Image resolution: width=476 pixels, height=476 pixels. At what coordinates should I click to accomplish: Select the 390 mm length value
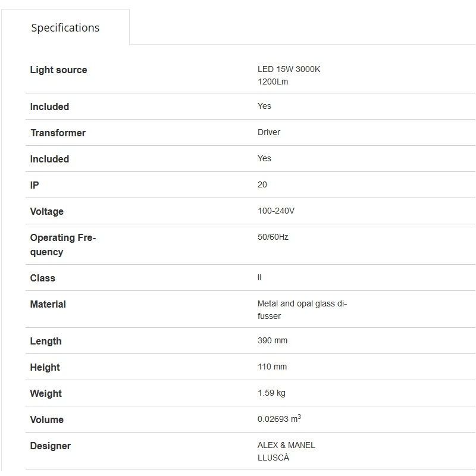coord(273,340)
